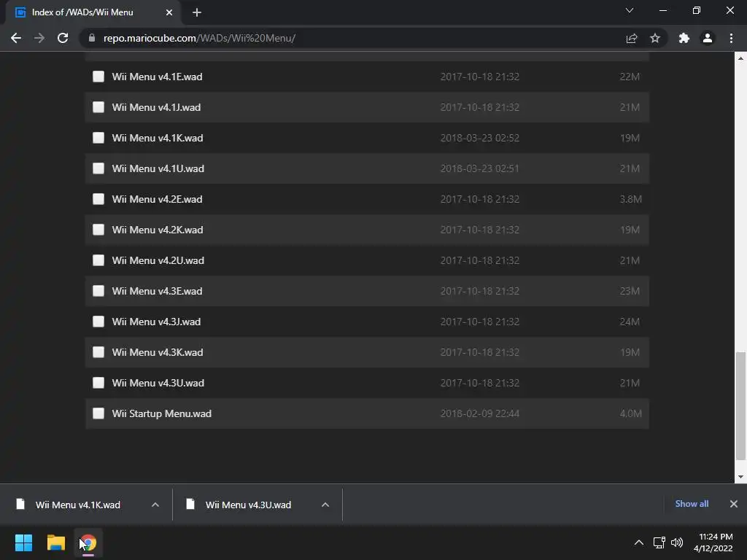Open File Explorer from the taskbar
The width and height of the screenshot is (747, 560).
[55, 542]
